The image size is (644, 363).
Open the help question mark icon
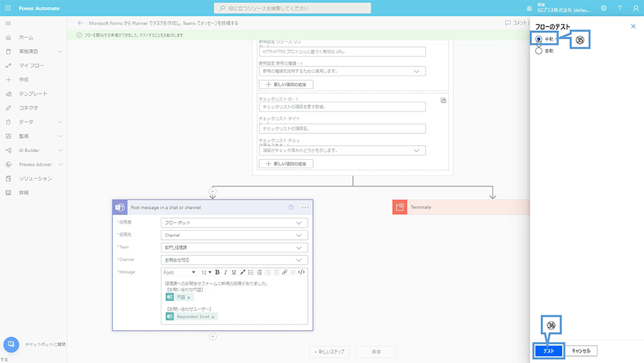tap(620, 8)
